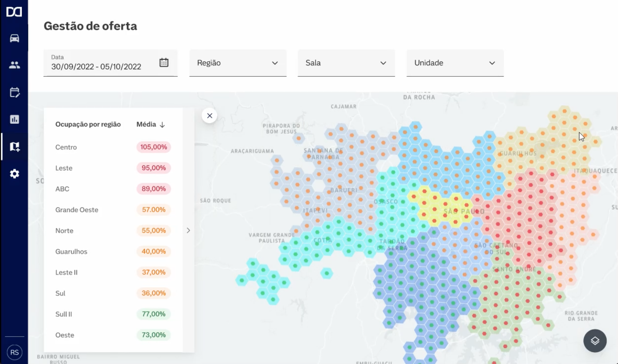
Task: Expand the Região dropdown
Action: coord(238,63)
